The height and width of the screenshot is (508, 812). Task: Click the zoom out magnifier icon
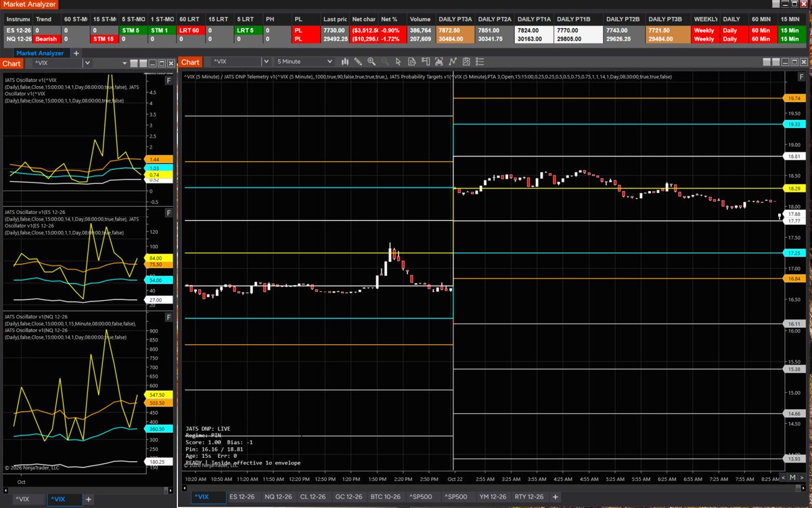[384, 62]
